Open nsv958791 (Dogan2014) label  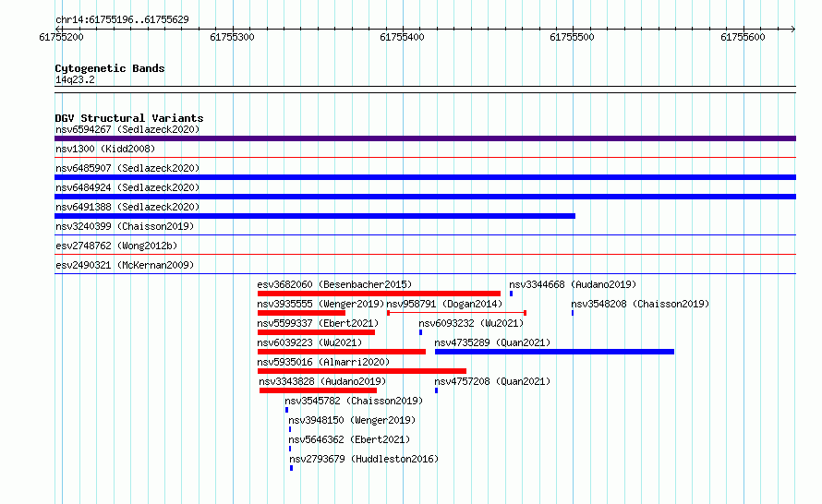pyautogui.click(x=444, y=304)
